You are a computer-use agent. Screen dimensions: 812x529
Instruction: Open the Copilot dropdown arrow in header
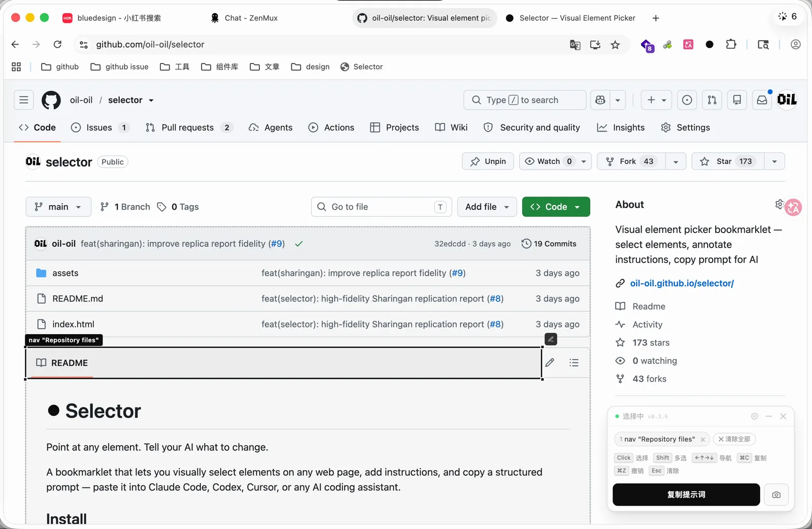click(618, 100)
